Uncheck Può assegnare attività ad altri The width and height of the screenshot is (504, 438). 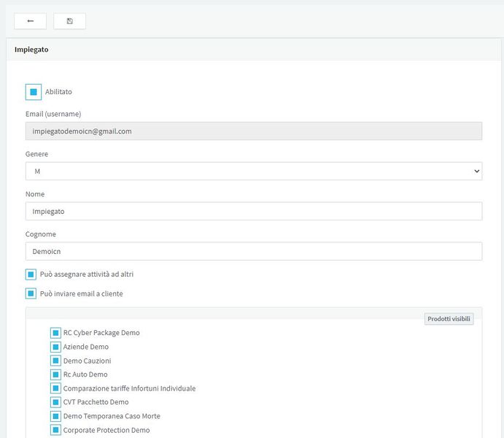[x=31, y=274]
